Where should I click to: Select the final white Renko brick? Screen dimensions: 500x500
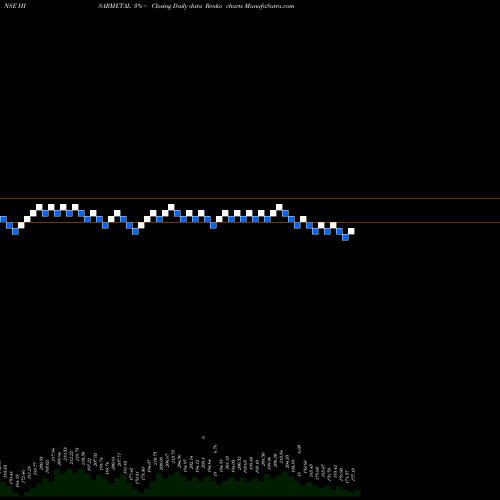coord(351,231)
